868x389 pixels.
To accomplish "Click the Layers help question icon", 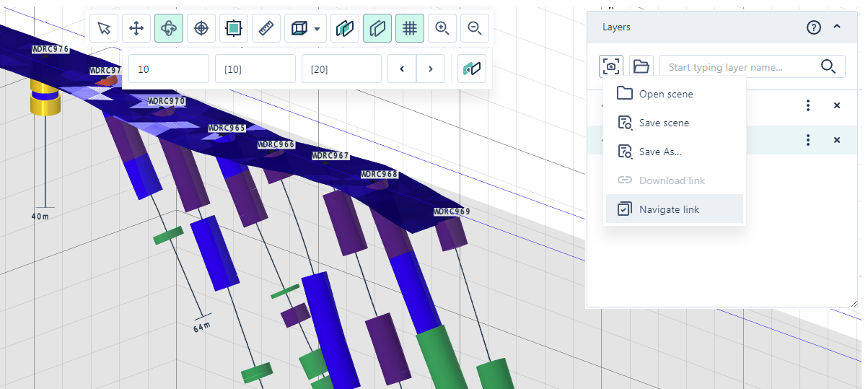I will 814,27.
